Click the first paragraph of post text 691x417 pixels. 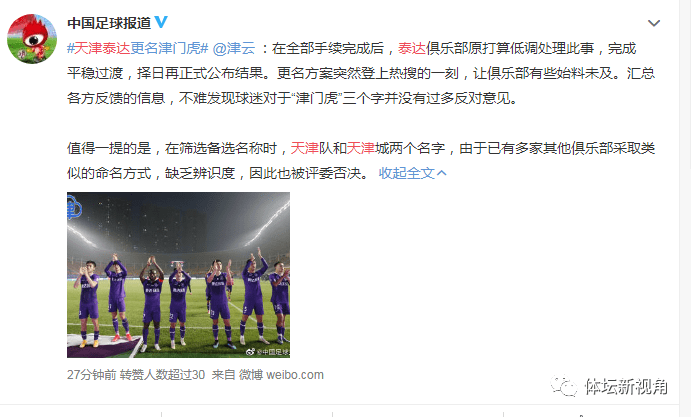point(361,73)
